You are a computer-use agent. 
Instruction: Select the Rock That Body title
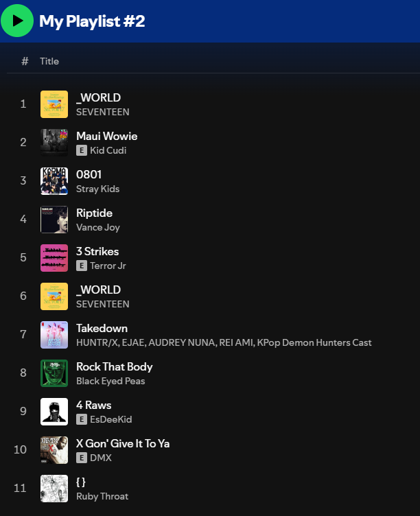(x=114, y=367)
